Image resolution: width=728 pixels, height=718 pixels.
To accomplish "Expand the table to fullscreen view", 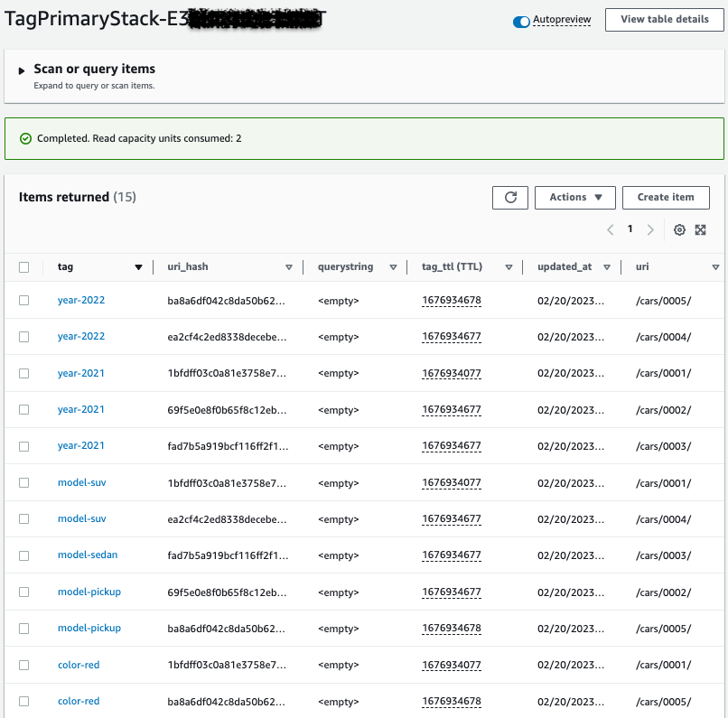I will (x=701, y=230).
